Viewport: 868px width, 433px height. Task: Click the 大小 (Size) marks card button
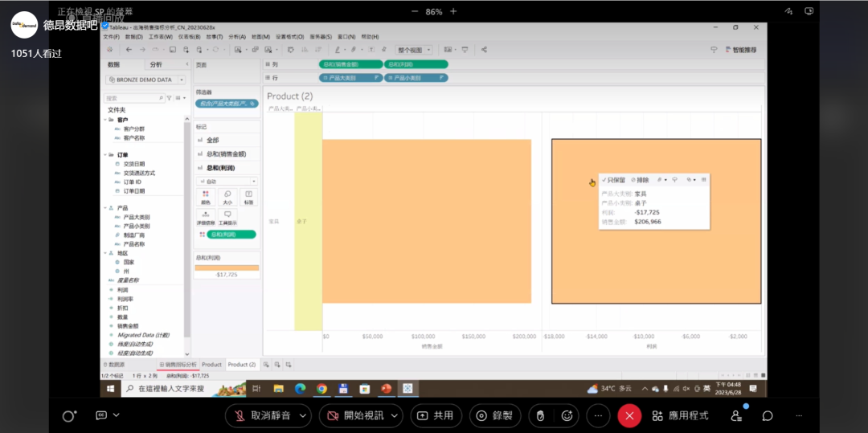(x=227, y=196)
